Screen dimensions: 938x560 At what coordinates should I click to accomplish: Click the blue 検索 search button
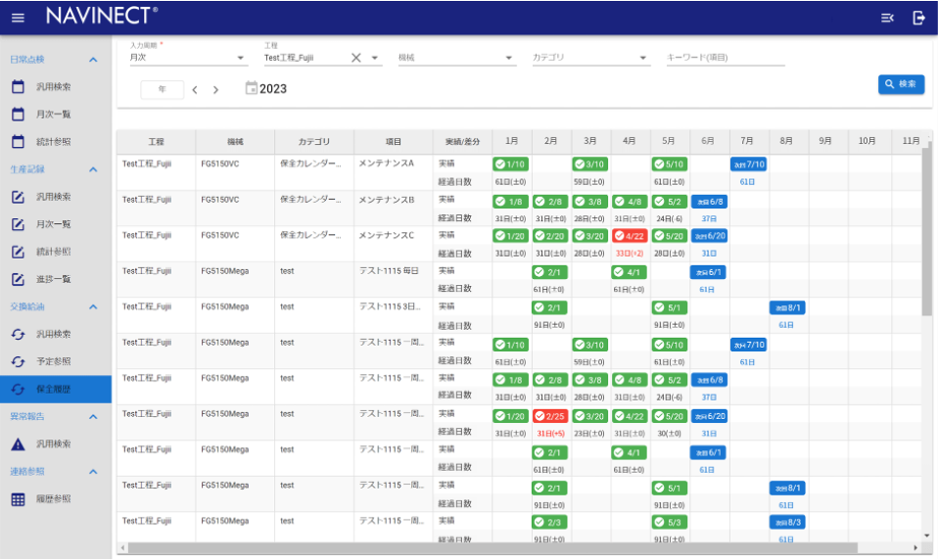(901, 84)
